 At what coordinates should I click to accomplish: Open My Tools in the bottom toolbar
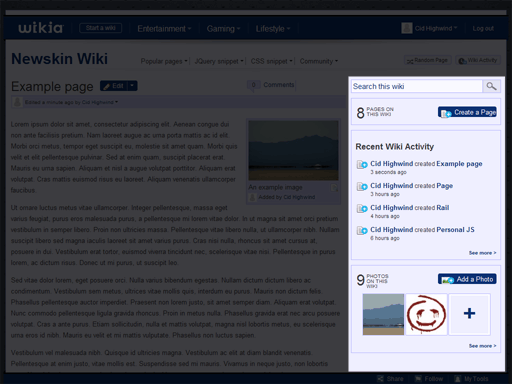(471, 379)
